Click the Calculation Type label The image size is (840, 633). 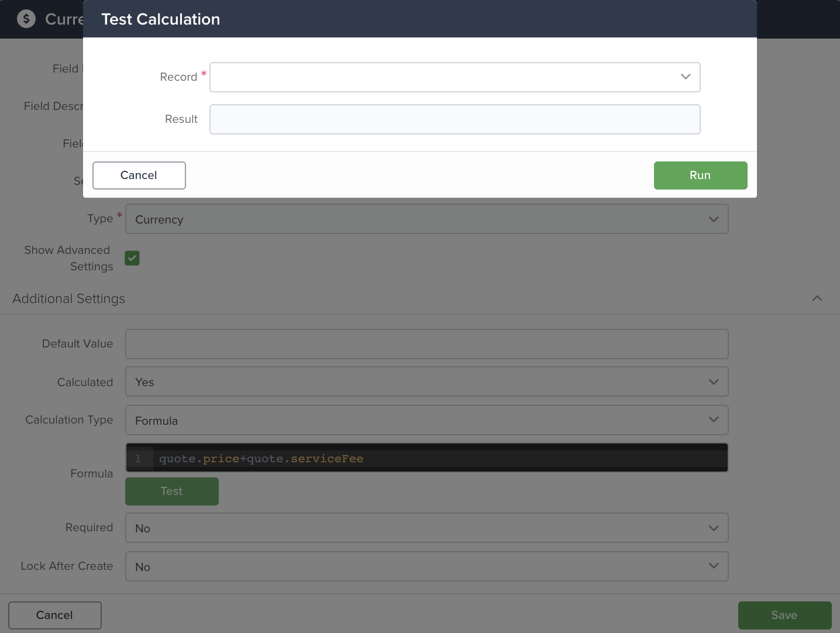69,419
